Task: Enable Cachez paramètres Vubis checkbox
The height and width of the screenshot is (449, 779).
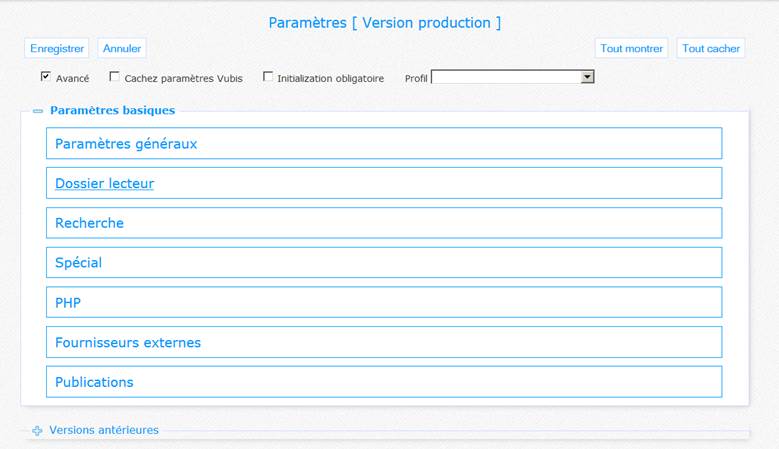Action: coord(114,76)
